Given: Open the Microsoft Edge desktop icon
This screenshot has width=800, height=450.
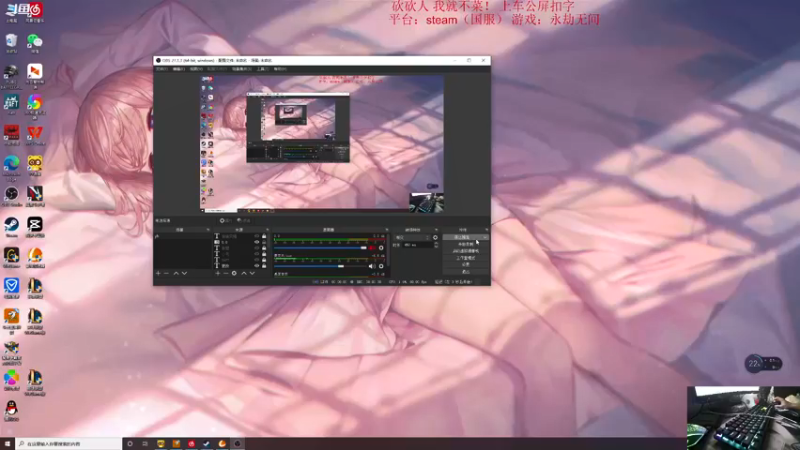Looking at the screenshot, I should (x=11, y=167).
